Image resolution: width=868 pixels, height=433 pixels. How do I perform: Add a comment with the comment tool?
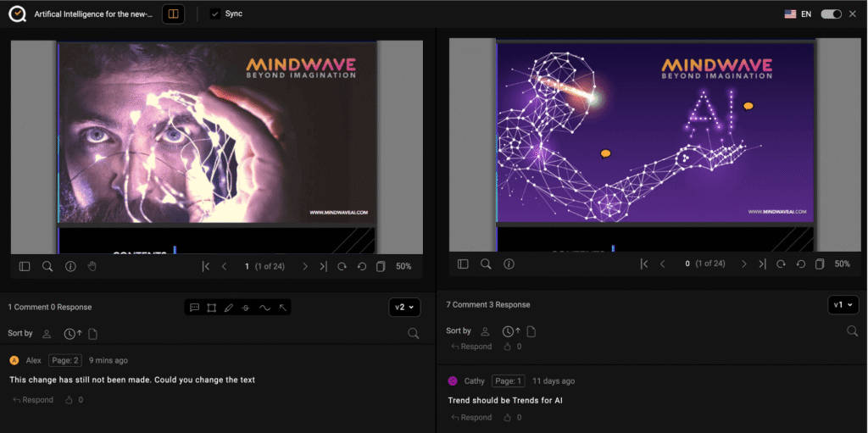tap(194, 308)
